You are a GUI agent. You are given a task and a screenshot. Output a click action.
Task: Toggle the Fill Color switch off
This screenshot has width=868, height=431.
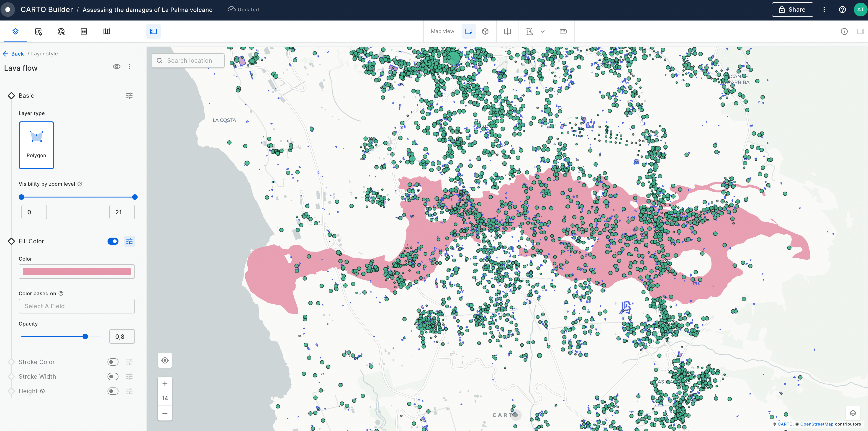click(113, 241)
